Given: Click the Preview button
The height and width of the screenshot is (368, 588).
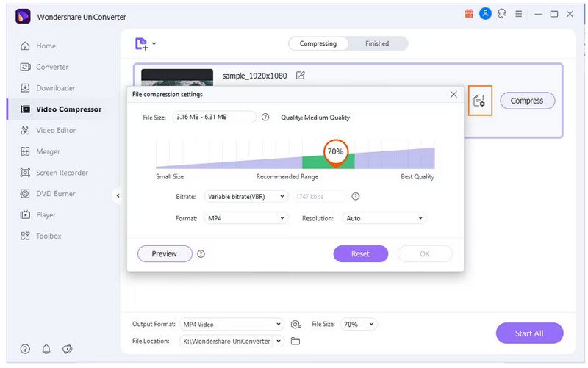Looking at the screenshot, I should tap(165, 253).
